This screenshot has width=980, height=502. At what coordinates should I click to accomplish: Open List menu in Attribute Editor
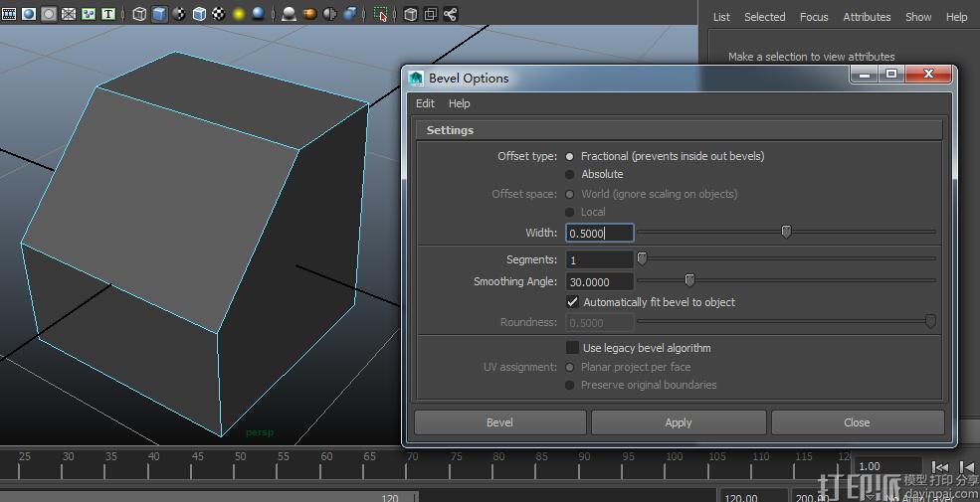coord(721,18)
